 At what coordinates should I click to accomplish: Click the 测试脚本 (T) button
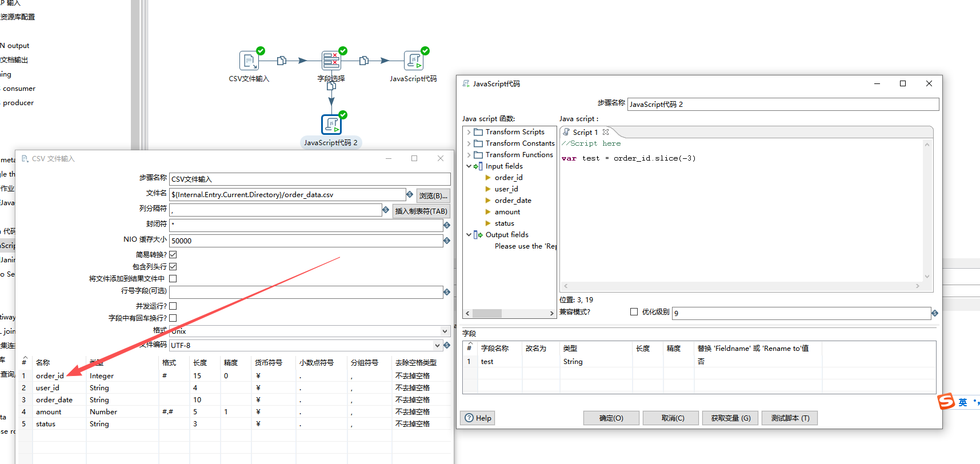click(790, 418)
